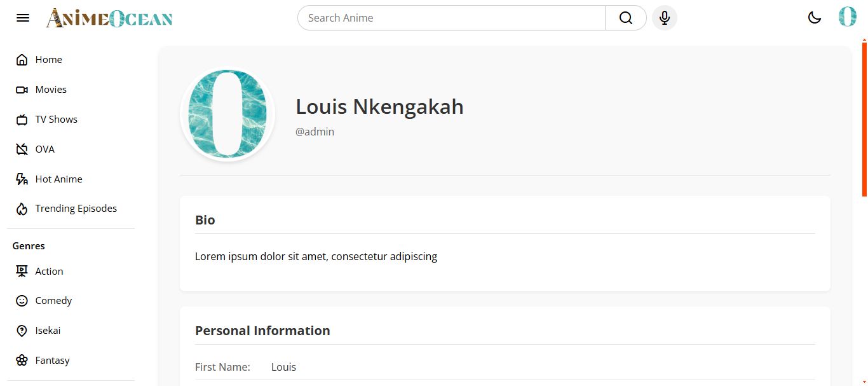Click the search magnifier button

point(625,18)
